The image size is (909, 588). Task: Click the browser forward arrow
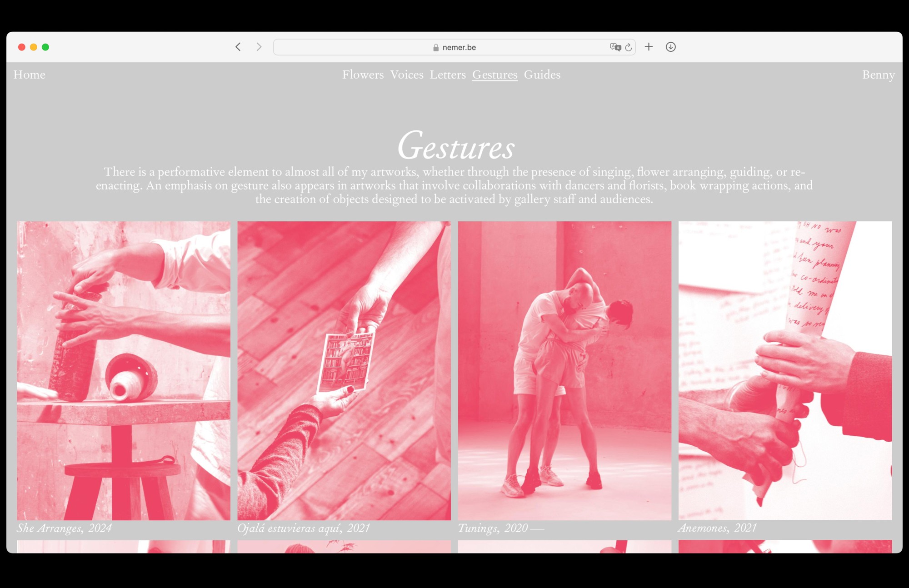pos(259,47)
